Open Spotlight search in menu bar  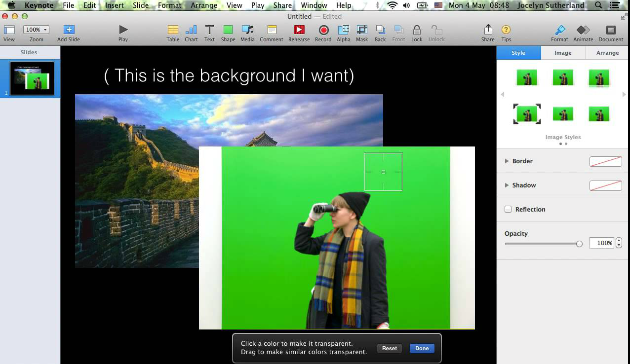tap(598, 5)
